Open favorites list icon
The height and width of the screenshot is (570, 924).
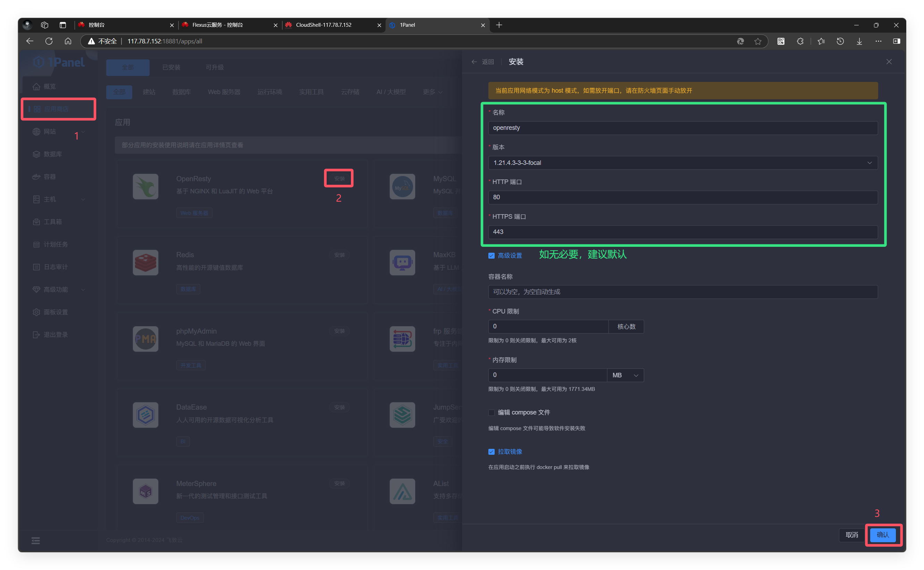(821, 41)
